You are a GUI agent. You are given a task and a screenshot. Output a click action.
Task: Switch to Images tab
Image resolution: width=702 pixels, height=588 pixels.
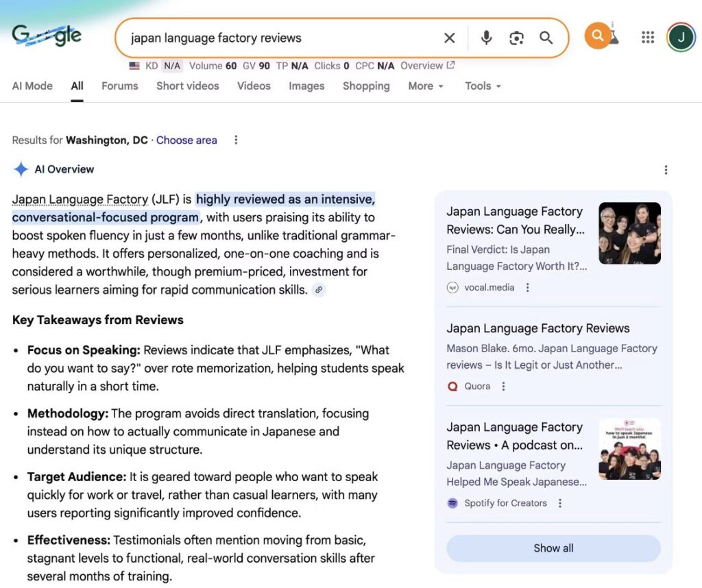[306, 86]
